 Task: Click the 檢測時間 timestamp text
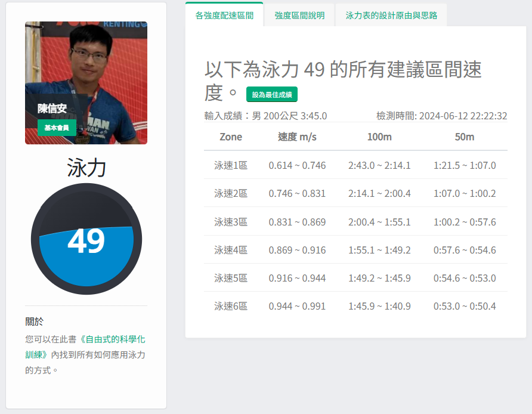click(441, 116)
